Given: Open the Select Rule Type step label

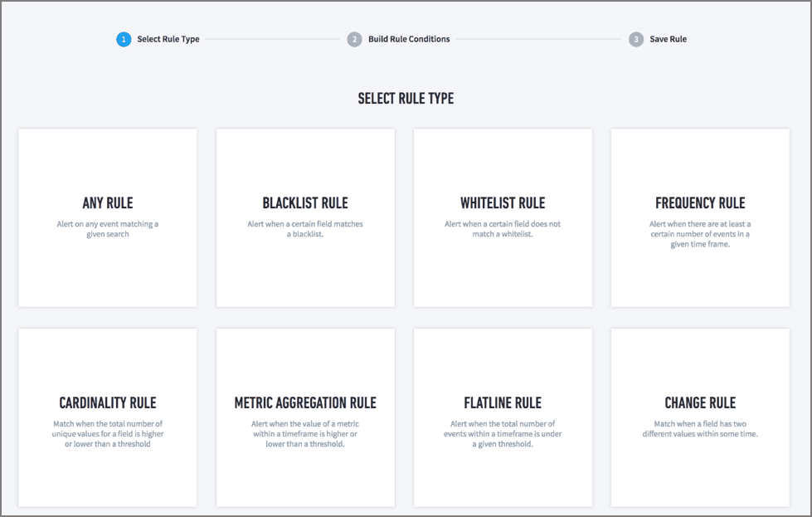Looking at the screenshot, I should (x=168, y=39).
